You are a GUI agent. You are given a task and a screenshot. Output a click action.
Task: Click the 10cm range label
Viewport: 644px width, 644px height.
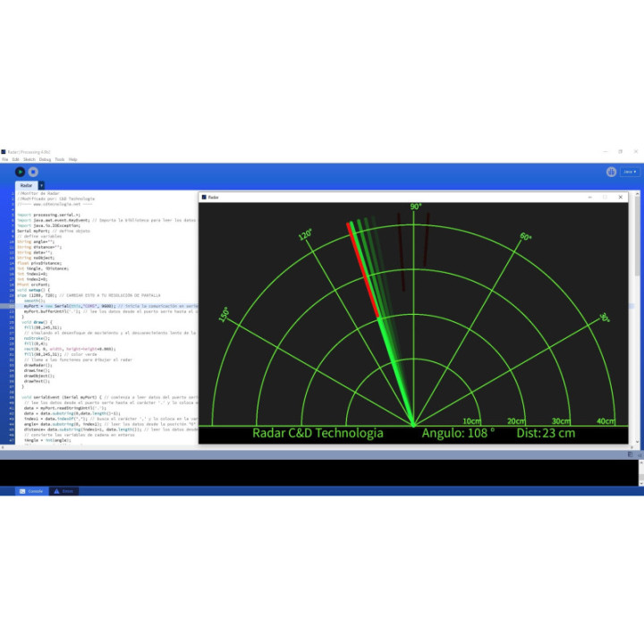click(471, 421)
